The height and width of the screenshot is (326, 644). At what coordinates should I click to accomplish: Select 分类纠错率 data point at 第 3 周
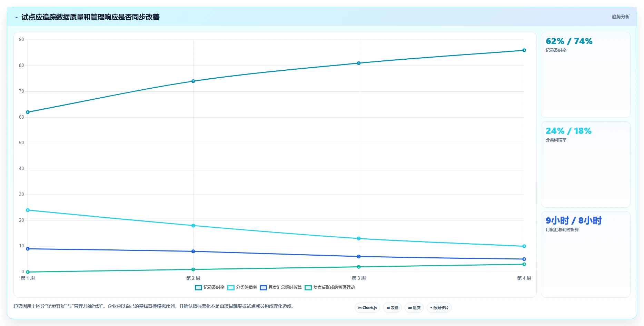pos(359,238)
